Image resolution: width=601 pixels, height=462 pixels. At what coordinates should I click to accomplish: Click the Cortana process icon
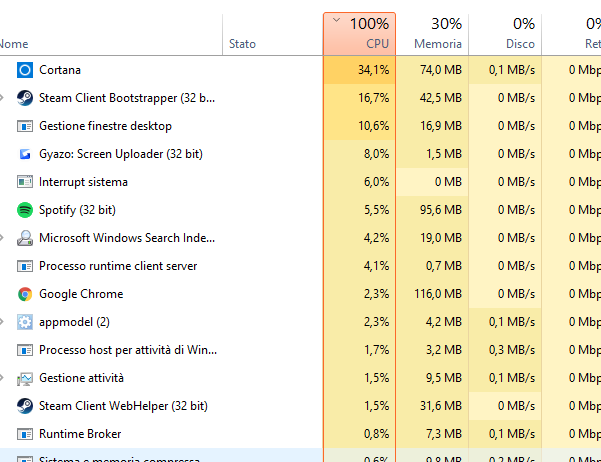[25, 70]
